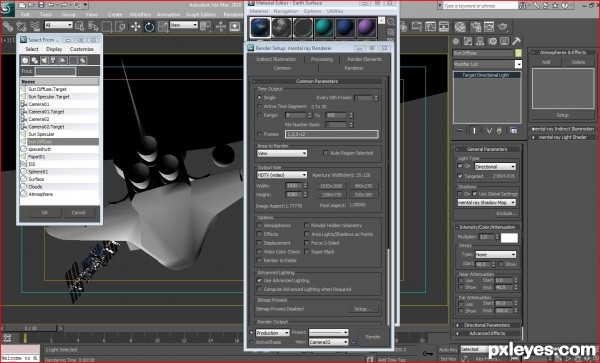Select the Single time output radio
This screenshot has height=363, width=600.
point(259,98)
